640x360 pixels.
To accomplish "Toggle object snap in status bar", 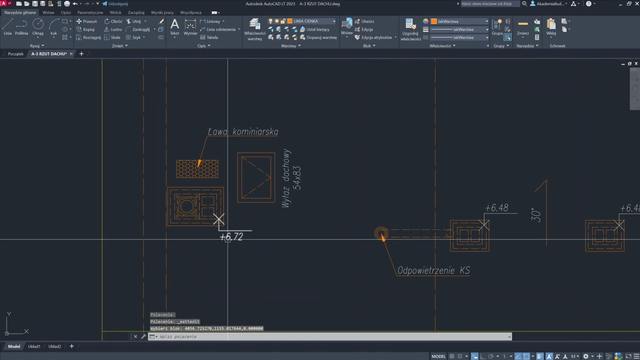I will pyautogui.click(x=526, y=356).
